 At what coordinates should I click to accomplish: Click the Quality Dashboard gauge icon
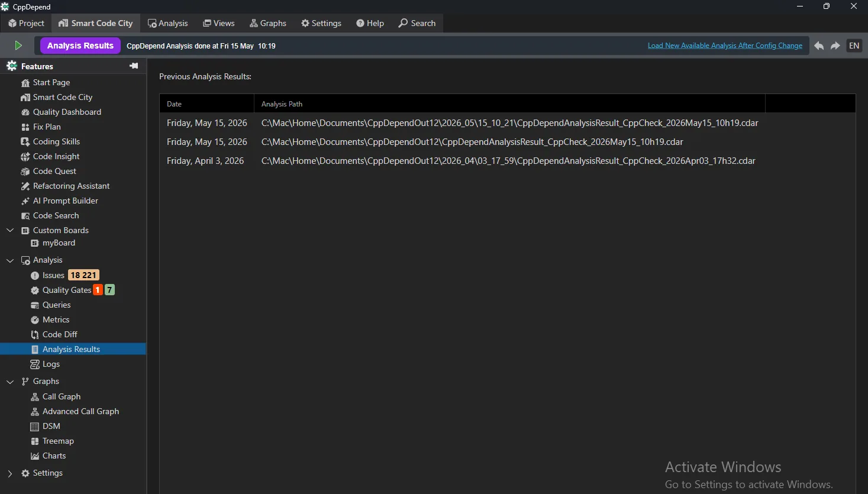pos(25,112)
